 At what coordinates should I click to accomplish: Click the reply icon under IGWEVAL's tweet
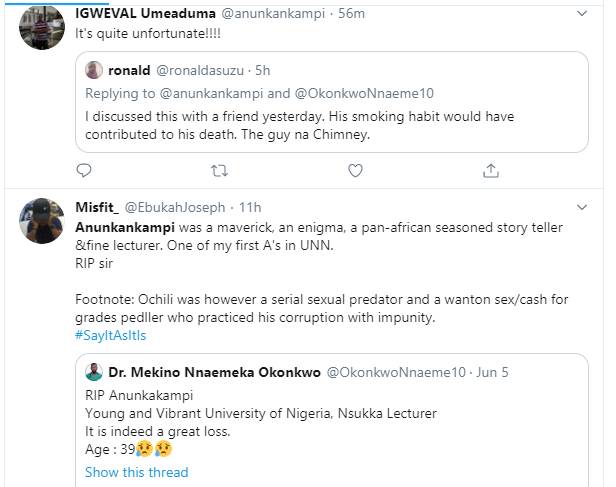pyautogui.click(x=84, y=170)
